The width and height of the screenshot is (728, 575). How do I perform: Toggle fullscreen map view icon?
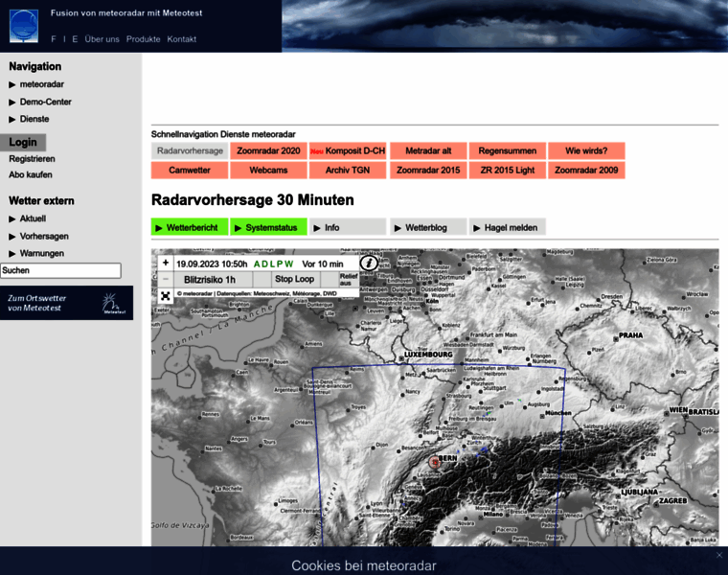tap(166, 295)
